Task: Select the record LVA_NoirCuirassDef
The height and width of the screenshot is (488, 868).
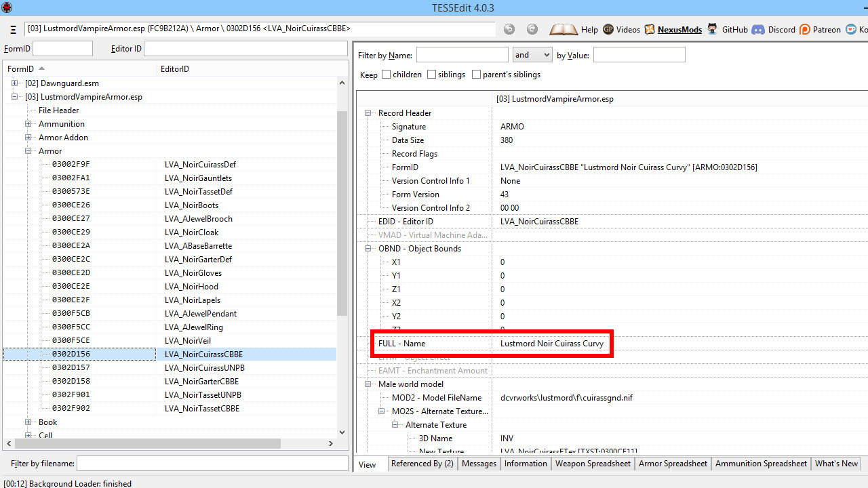Action: click(x=200, y=165)
